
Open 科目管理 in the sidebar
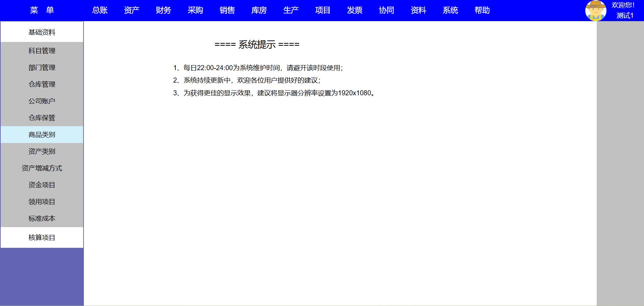click(x=42, y=51)
